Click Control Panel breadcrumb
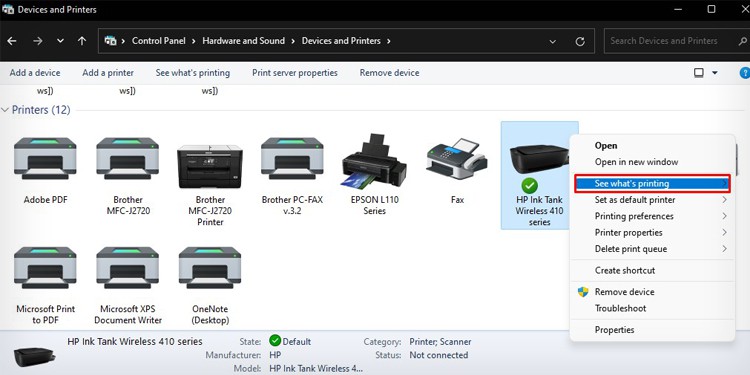 159,41
